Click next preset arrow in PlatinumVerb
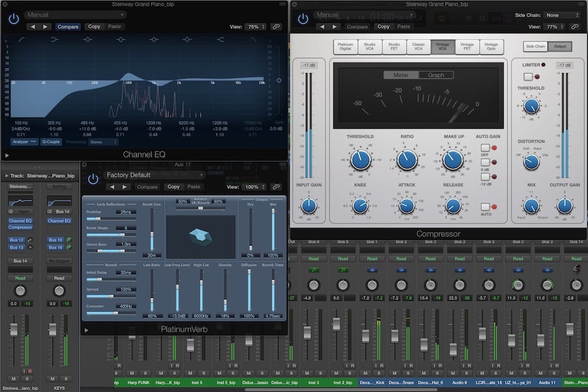588x392 pixels. click(125, 187)
